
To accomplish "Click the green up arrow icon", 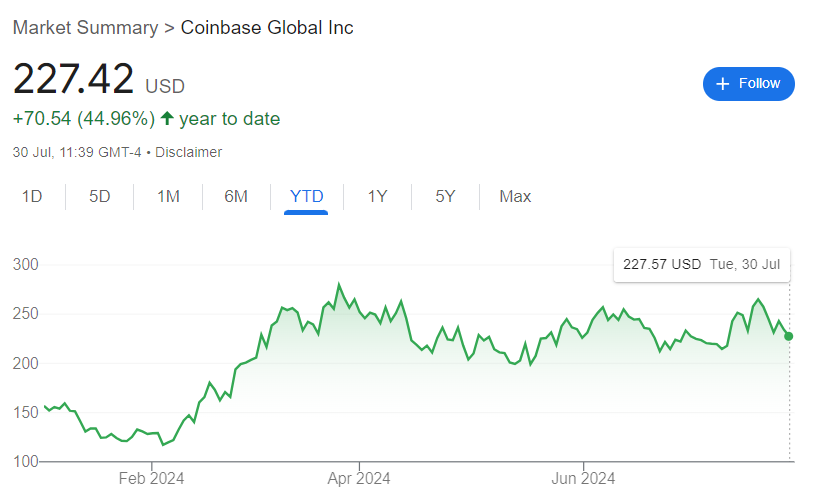I will [x=167, y=119].
